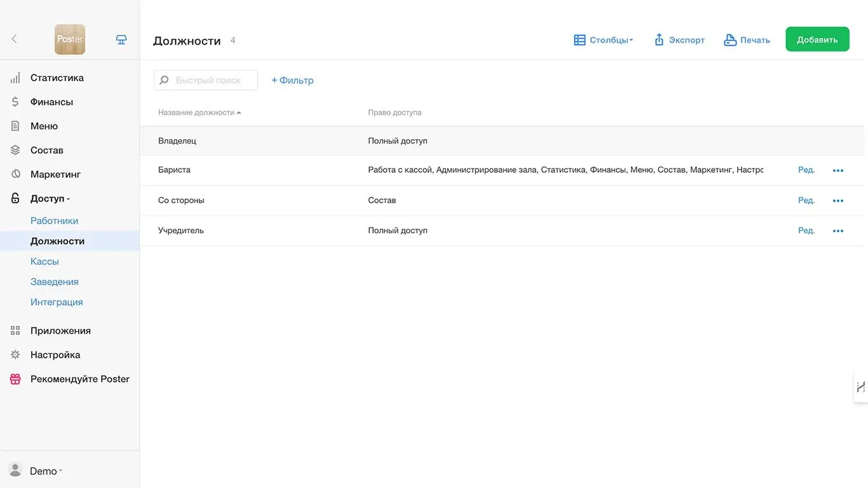Click the Poster logo thumbnail
Image resolution: width=868 pixels, height=488 pixels.
[x=70, y=39]
